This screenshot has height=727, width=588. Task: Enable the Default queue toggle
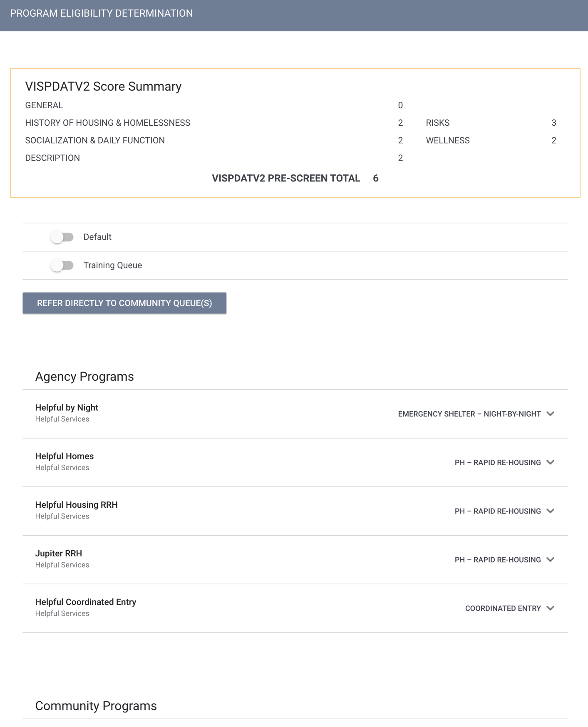tap(62, 237)
